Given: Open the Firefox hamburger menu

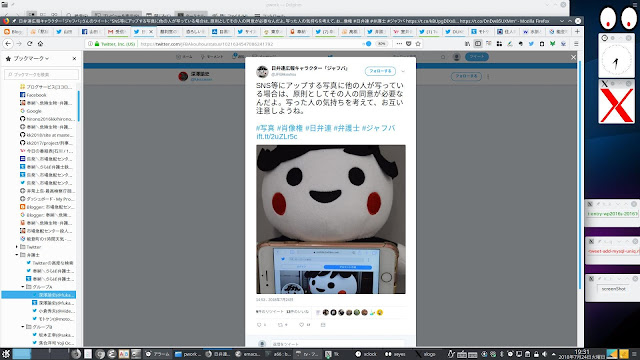Looking at the screenshot, I should [576, 44].
